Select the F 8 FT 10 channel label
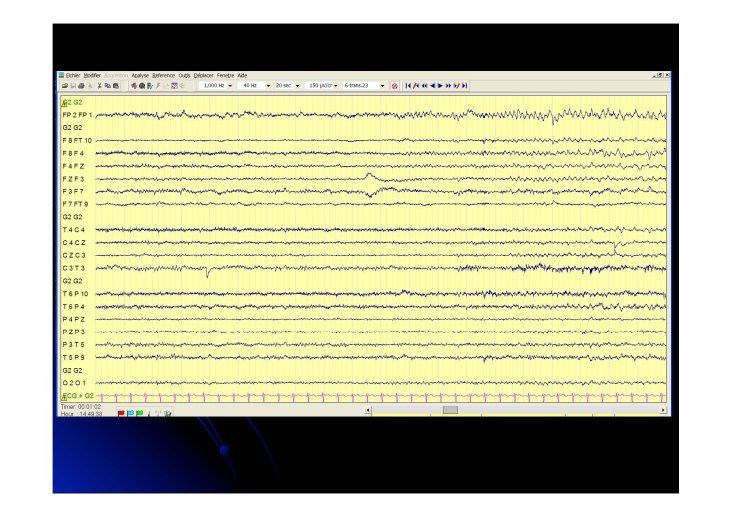The height and width of the screenshot is (517, 732). pos(77,141)
